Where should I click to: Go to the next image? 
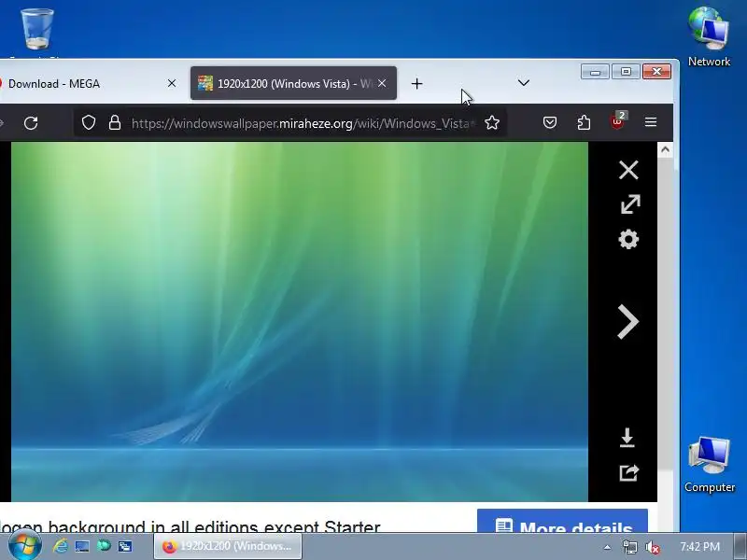627,322
